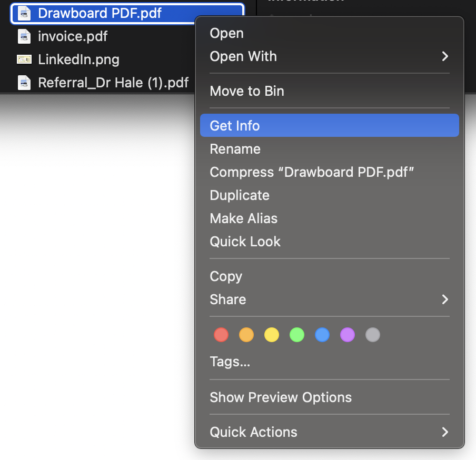Choose Make Alias
Screen dimensions: 476x460
click(243, 218)
